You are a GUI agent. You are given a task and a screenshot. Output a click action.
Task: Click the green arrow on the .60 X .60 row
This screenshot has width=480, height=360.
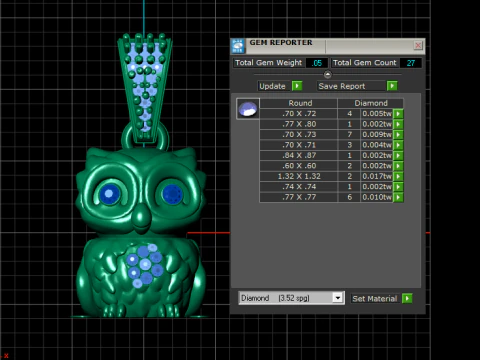pyautogui.click(x=398, y=166)
